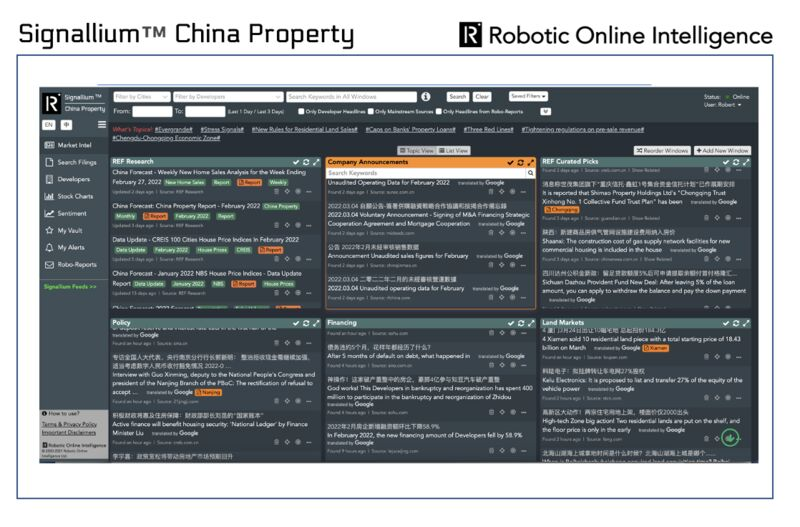The image size is (800, 527).
Task: Refresh the REF Research window
Action: (306, 162)
